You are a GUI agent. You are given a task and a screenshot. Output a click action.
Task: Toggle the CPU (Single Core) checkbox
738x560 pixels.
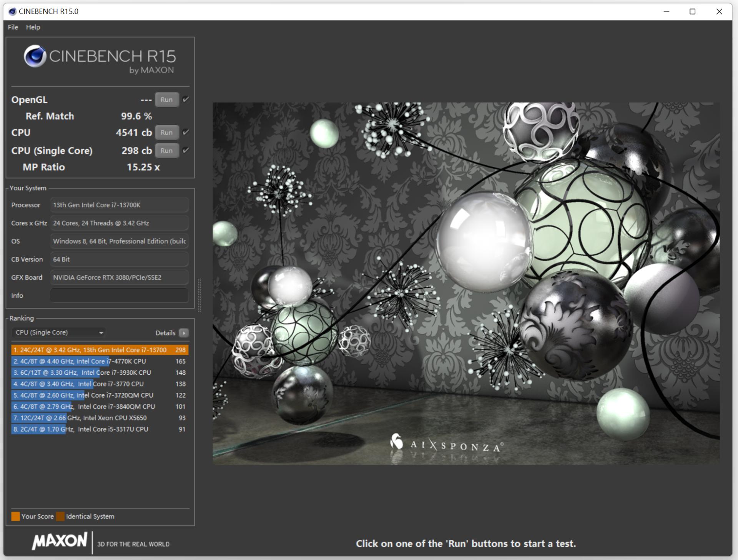click(x=186, y=150)
